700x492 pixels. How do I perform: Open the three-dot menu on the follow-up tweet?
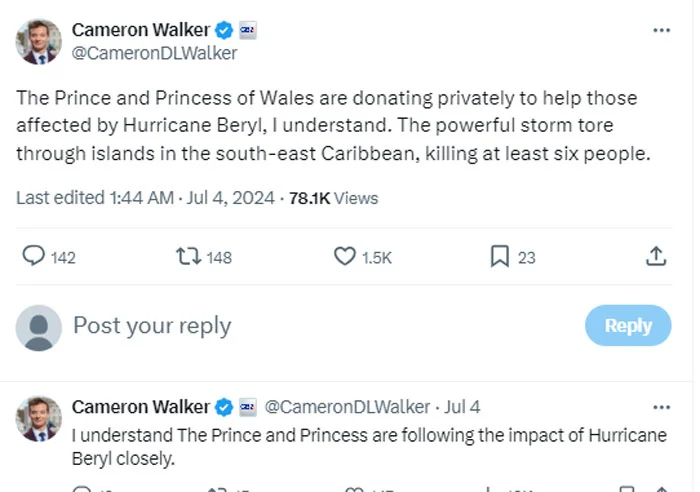(661, 407)
